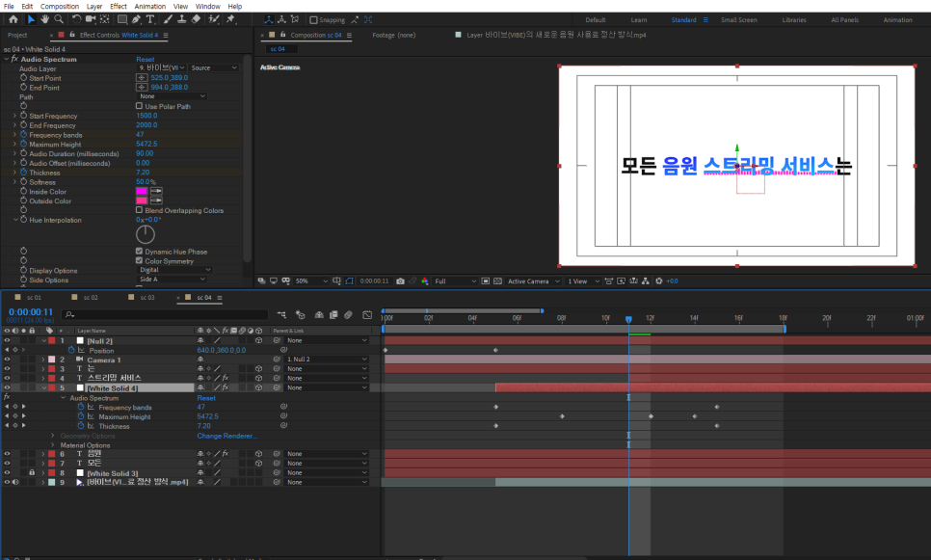
Task: Uncheck Dynamic Hue Phase
Action: click(x=139, y=252)
